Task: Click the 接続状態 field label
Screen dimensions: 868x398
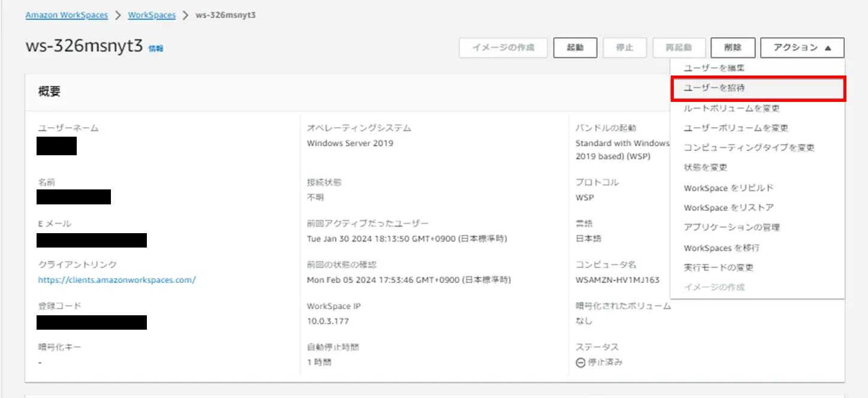Action: [x=324, y=182]
